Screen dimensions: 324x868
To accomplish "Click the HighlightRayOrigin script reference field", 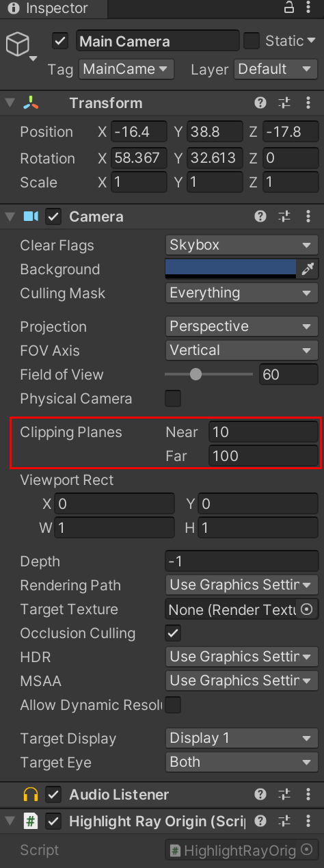I will click(242, 850).
